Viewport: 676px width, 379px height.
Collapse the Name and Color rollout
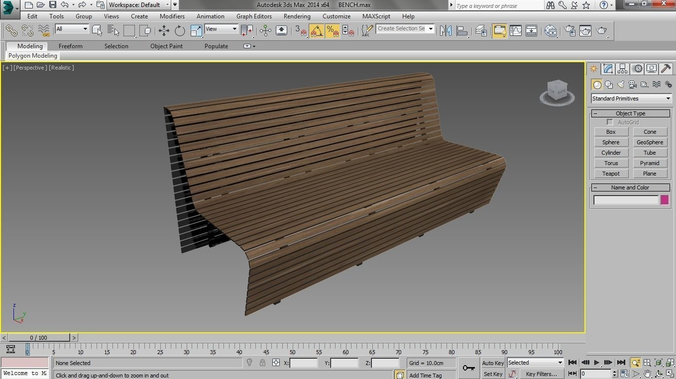pyautogui.click(x=630, y=188)
